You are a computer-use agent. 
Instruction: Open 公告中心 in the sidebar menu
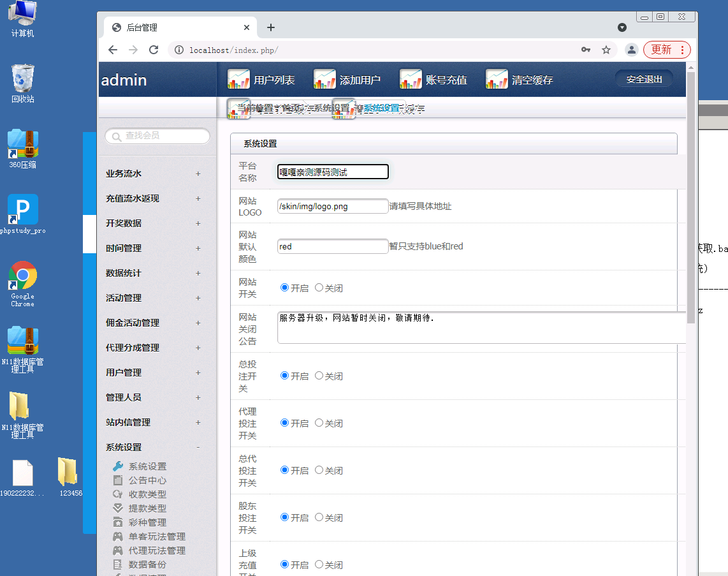tap(147, 480)
